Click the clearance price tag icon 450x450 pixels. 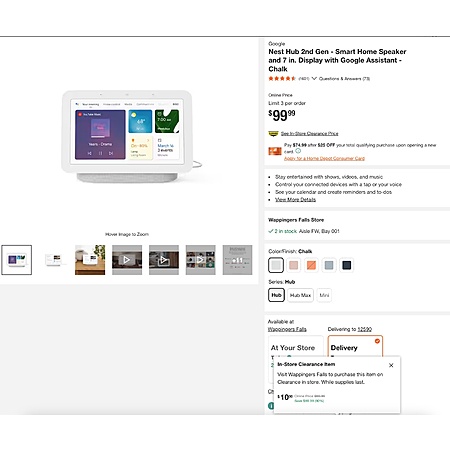pos(273,134)
